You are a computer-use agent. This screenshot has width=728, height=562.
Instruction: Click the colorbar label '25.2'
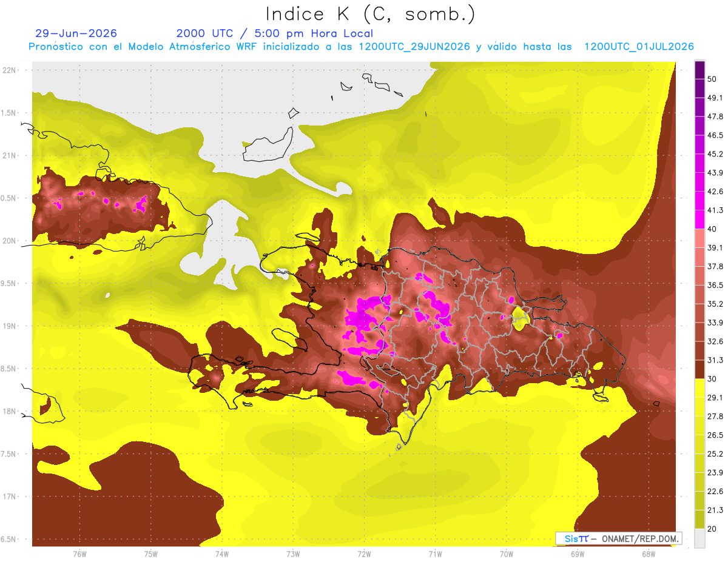pos(715,454)
